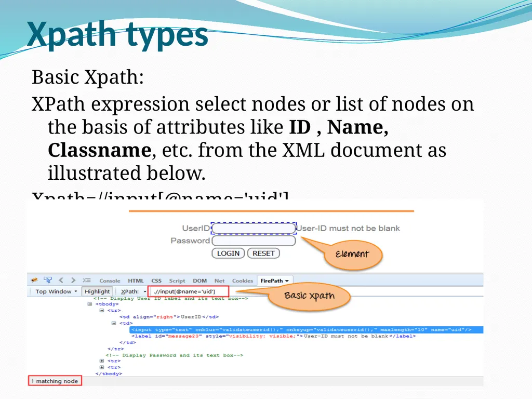Viewport: 532px width, 399px height.
Task: Open the command line lines icon
Action: click(x=87, y=280)
